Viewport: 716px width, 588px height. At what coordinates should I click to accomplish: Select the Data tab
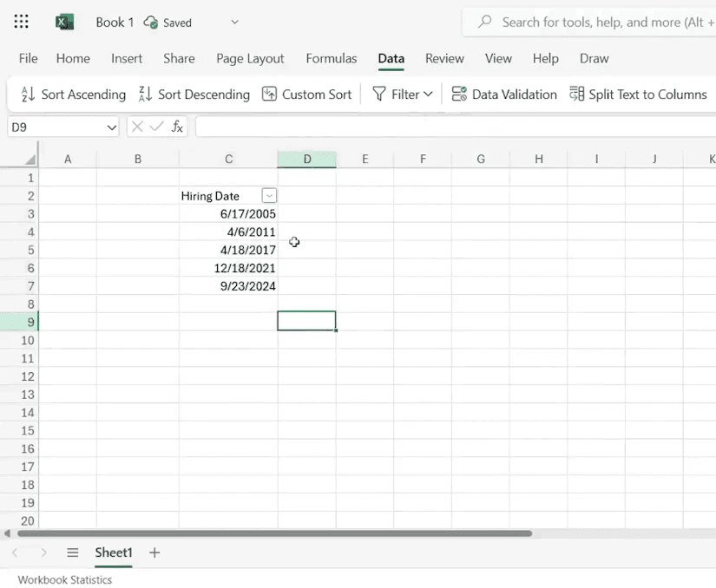391,58
